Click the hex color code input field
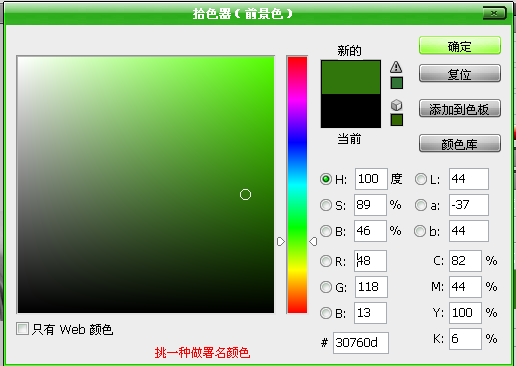Screen dimensions: 516x366 [x=361, y=343]
